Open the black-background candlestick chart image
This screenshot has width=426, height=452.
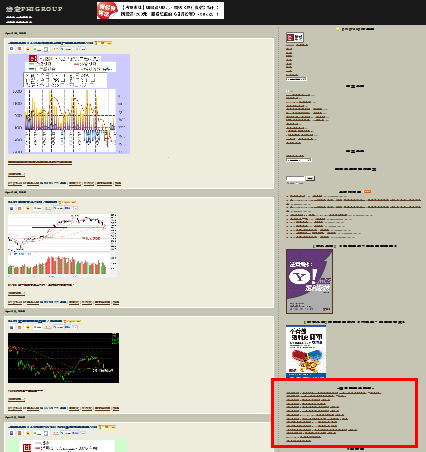63,358
